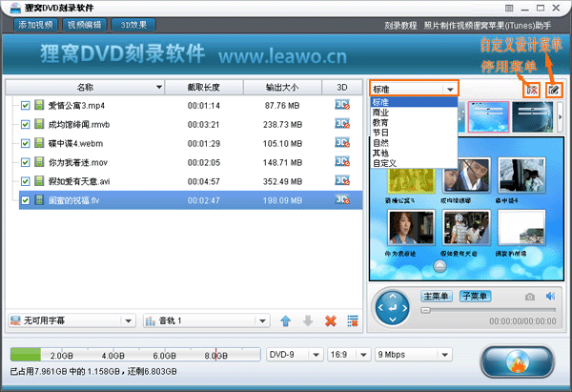Open the 视频编辑 editor
Screen dimensions: 572x392
(x=84, y=25)
